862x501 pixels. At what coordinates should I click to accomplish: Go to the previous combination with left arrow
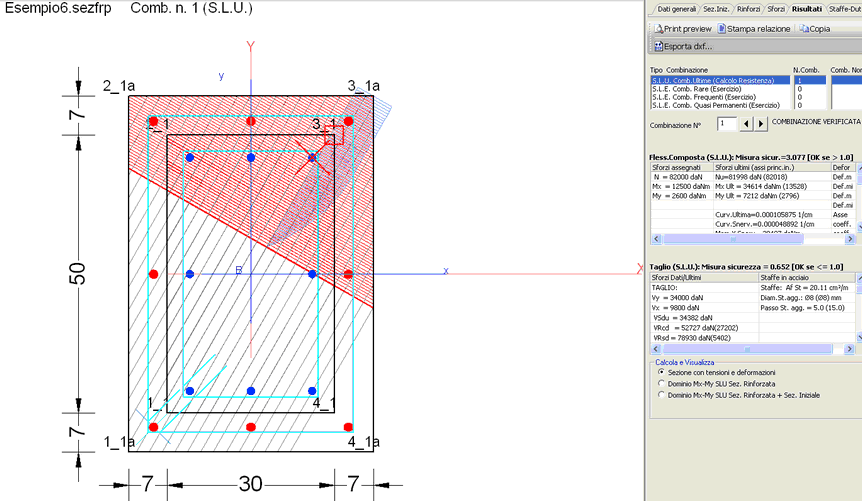point(746,124)
